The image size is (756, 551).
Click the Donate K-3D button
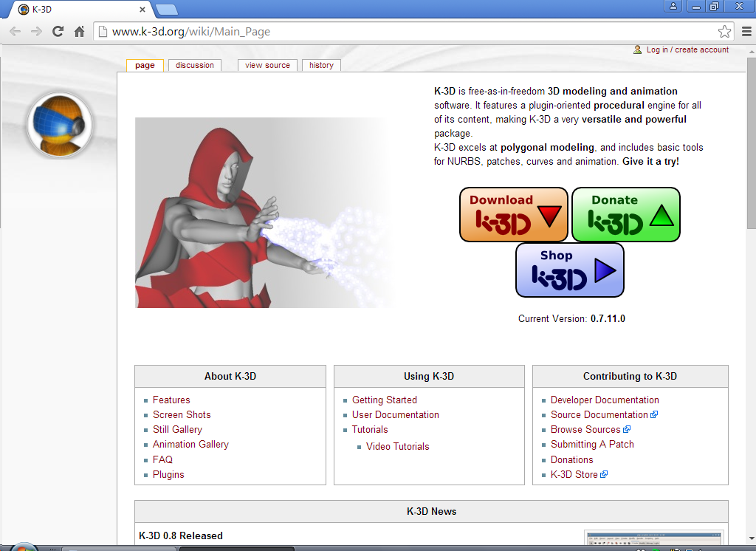[x=626, y=215]
